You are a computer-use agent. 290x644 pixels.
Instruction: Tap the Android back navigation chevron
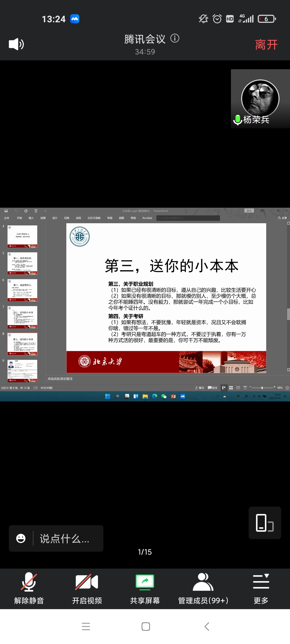coord(206,627)
